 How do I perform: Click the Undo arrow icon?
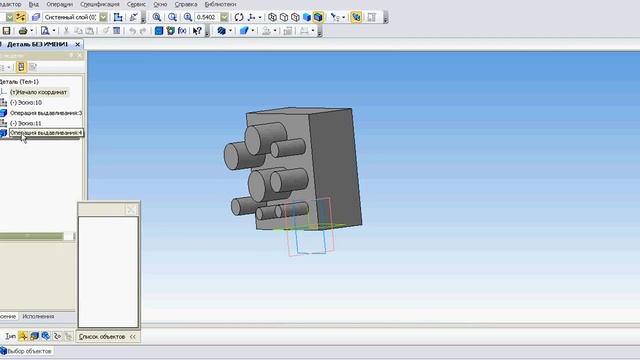coord(132,31)
